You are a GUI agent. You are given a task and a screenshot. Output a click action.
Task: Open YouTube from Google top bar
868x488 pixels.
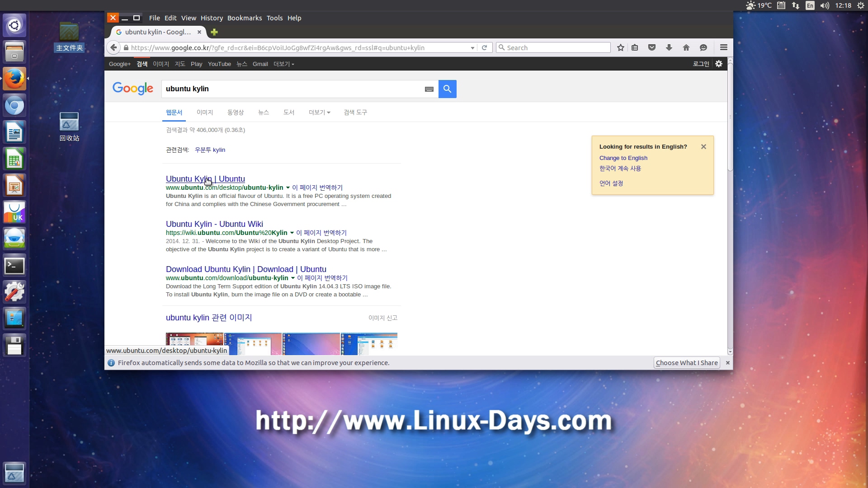(x=219, y=64)
